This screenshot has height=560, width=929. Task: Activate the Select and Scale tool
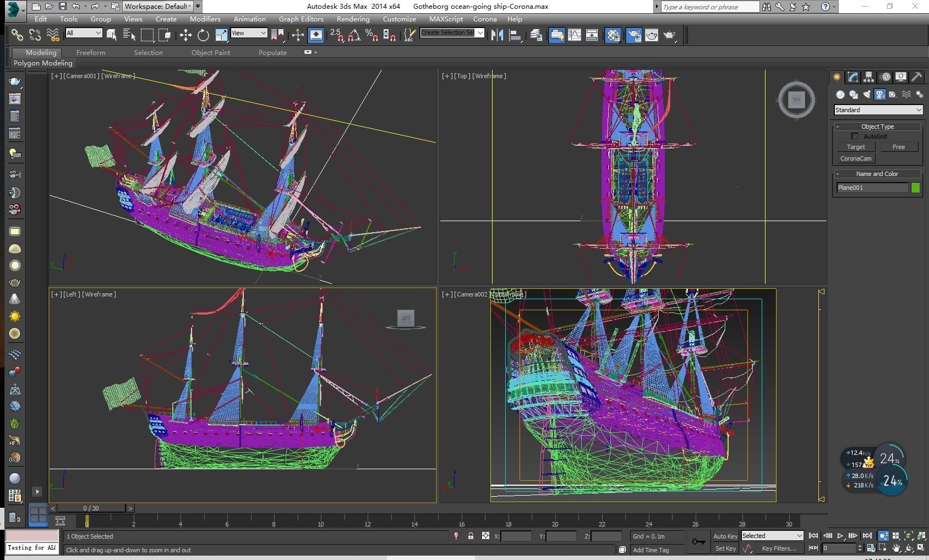(221, 35)
